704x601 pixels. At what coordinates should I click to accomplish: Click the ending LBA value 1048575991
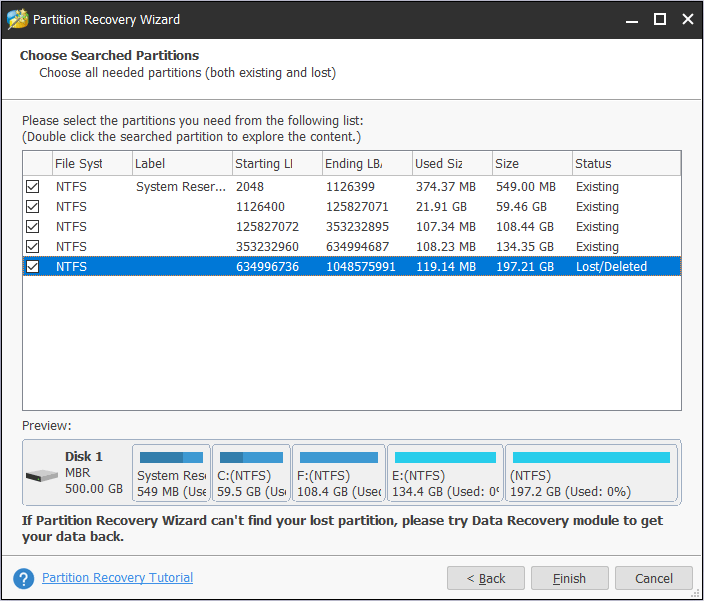coord(361,267)
